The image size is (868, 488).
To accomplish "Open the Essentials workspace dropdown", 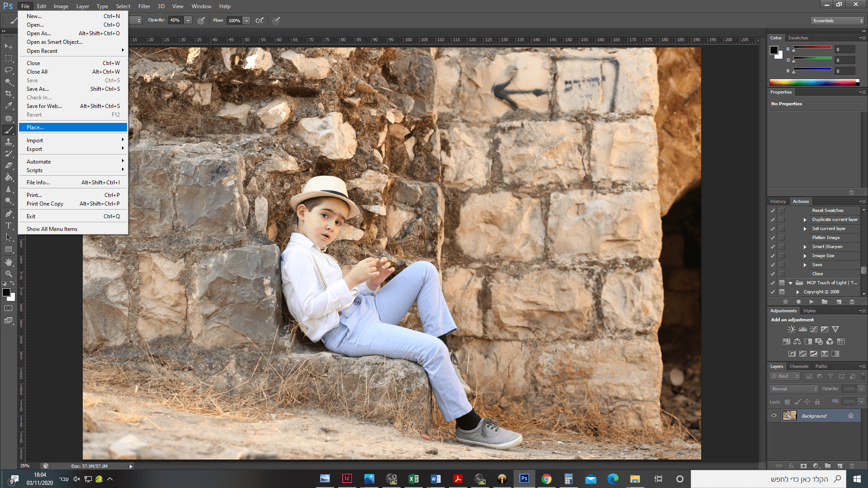I will pos(837,21).
